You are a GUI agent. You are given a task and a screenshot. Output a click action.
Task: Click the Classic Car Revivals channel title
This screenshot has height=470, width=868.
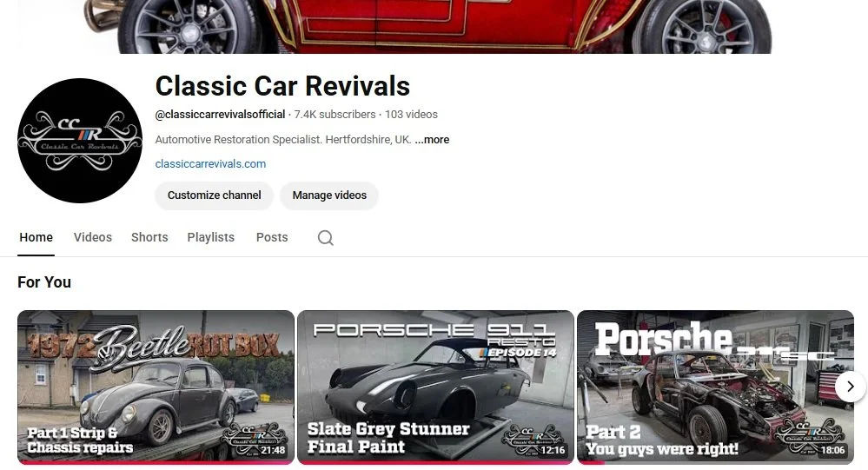point(282,86)
